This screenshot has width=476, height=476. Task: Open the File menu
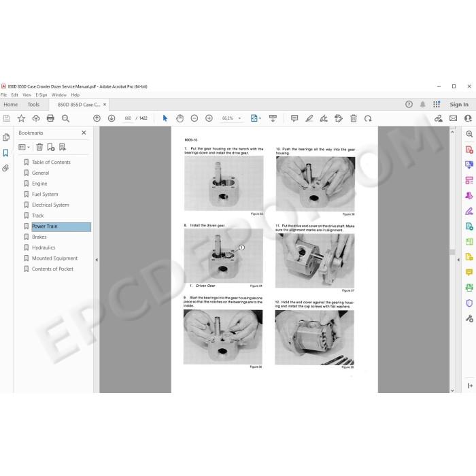point(3,95)
